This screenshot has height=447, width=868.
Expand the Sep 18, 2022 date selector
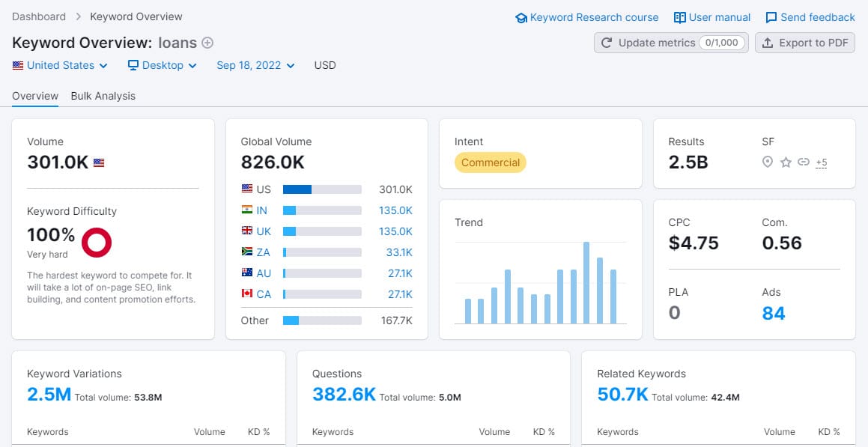(255, 65)
